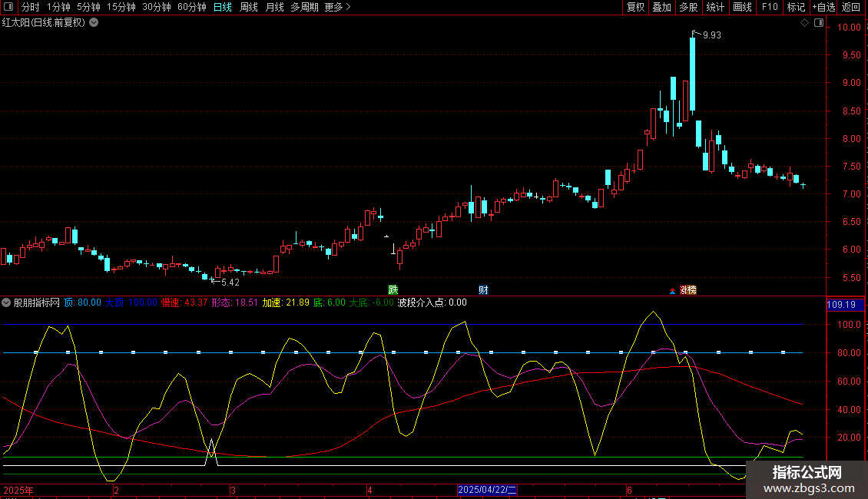Viewport: 868px width, 499px height.
Task: Click the left panel toggle icon in top-left corner
Action: click(9, 8)
